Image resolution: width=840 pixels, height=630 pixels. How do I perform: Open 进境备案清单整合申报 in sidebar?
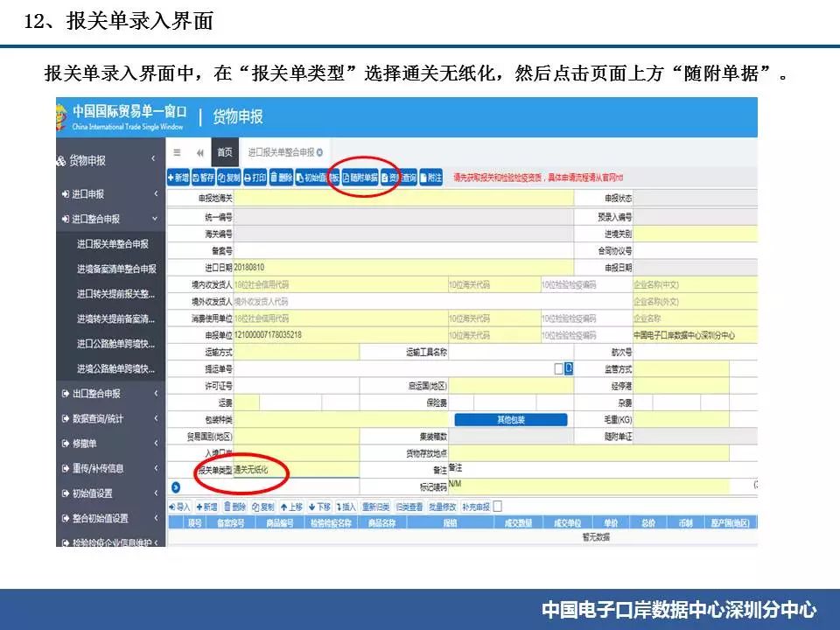click(x=116, y=269)
